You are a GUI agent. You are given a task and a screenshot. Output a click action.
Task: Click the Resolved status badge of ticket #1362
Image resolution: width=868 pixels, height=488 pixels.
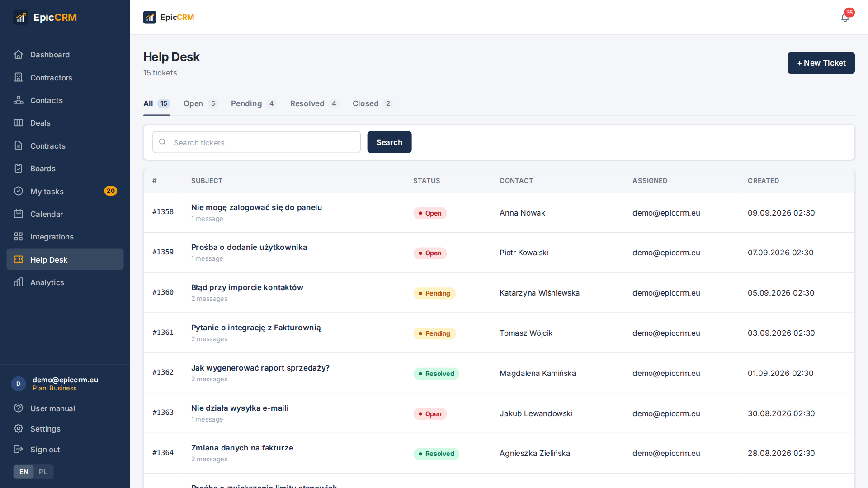point(436,374)
